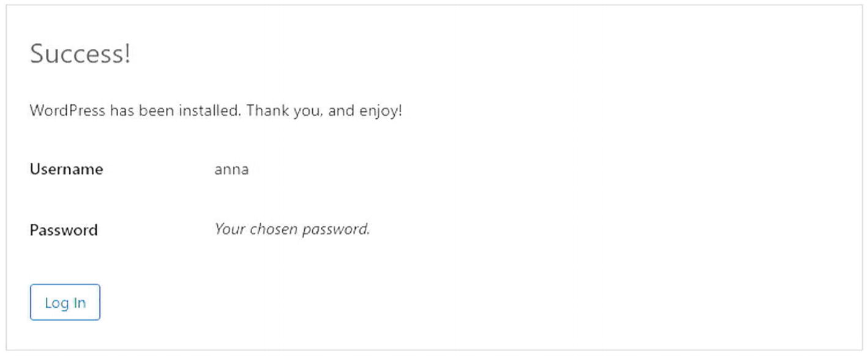Select the username value anna

(231, 169)
